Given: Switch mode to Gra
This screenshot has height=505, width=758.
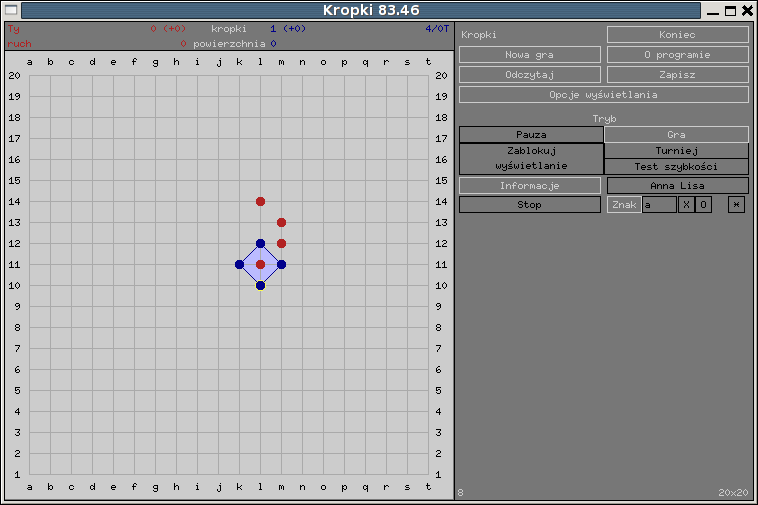Looking at the screenshot, I should click(x=676, y=134).
